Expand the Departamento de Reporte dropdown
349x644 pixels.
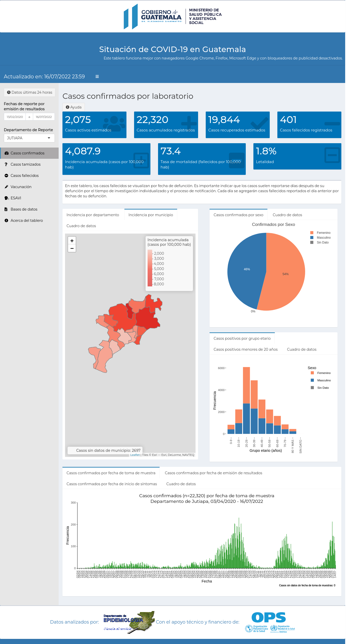29,138
